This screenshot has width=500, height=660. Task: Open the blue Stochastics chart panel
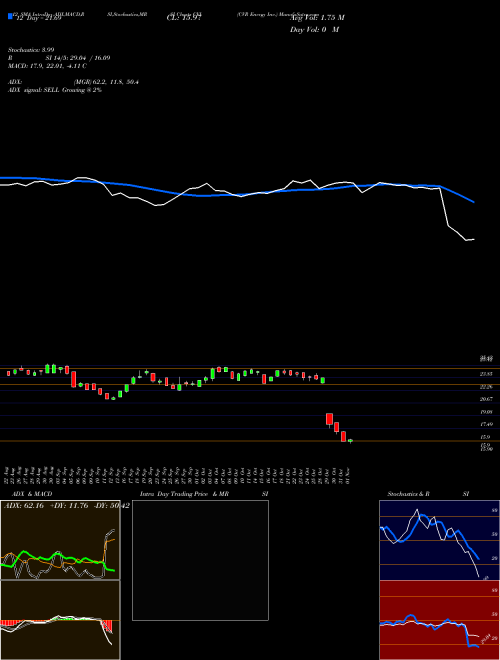point(439,540)
